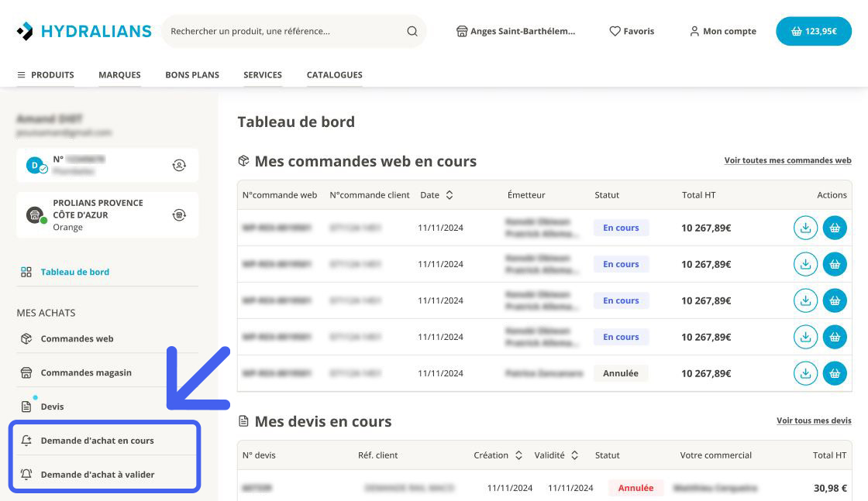Click the Commandes magasin shop icon
868x501 pixels.
pos(26,372)
